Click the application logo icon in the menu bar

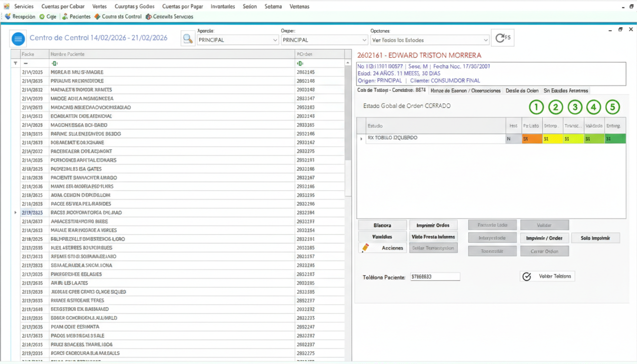pos(7,6)
